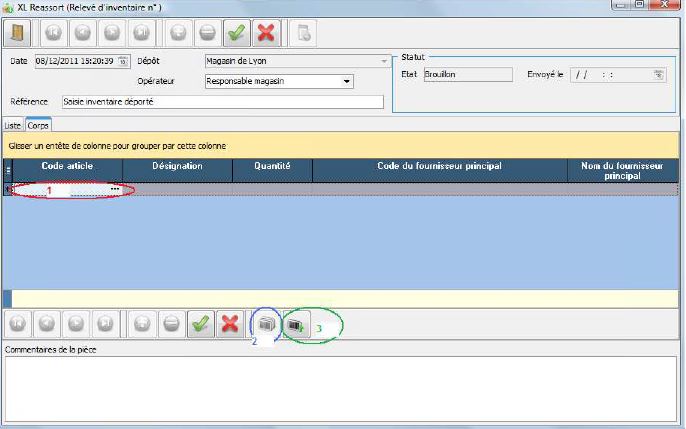The width and height of the screenshot is (686, 429).
Task: Click the import icon circled in green
Action: (297, 324)
